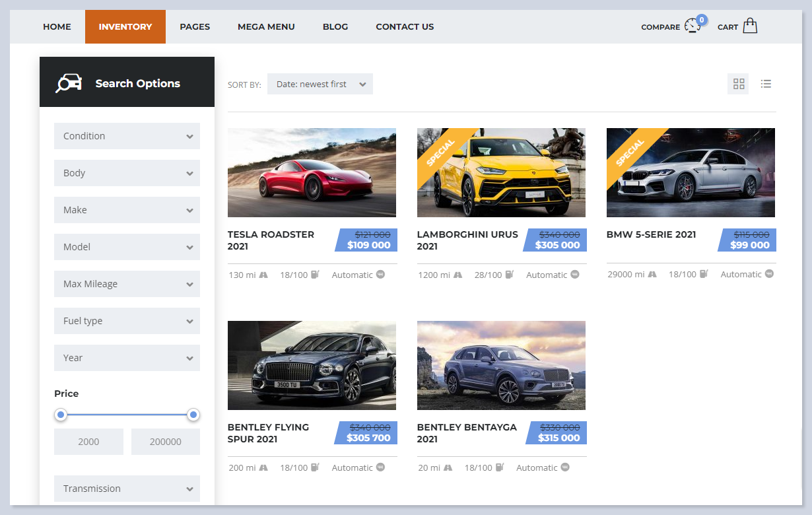Expand the Fuel type dropdown

click(127, 321)
